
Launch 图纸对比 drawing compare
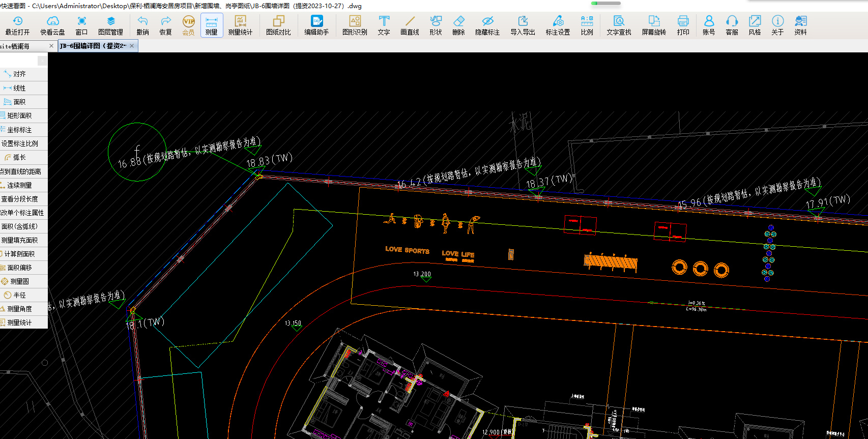click(x=278, y=25)
